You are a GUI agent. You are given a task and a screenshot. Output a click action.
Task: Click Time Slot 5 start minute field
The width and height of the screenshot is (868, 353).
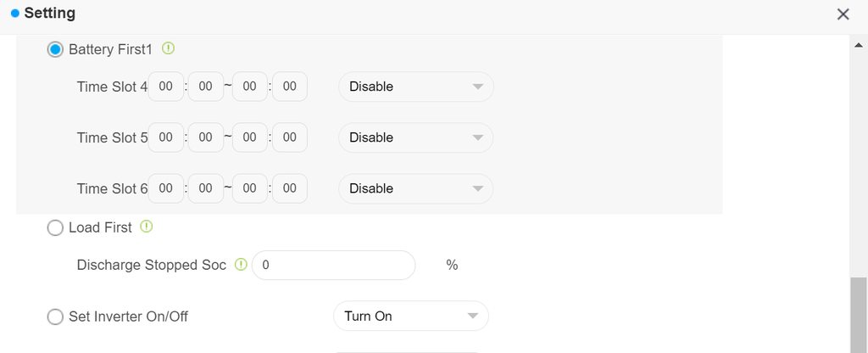tap(206, 137)
